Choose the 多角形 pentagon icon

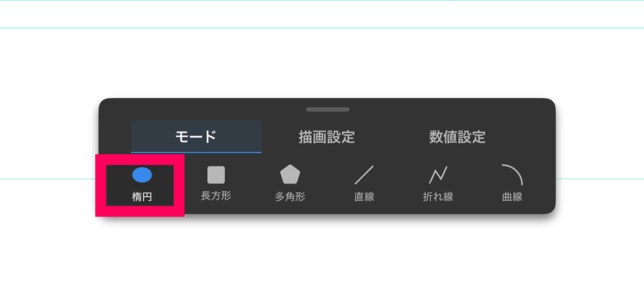[290, 174]
